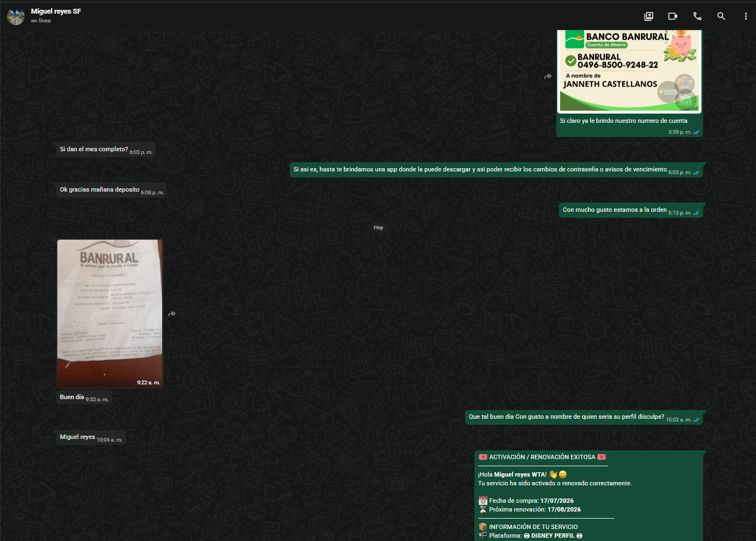
Task: Forward the Banco Banrural account image
Action: tap(547, 76)
